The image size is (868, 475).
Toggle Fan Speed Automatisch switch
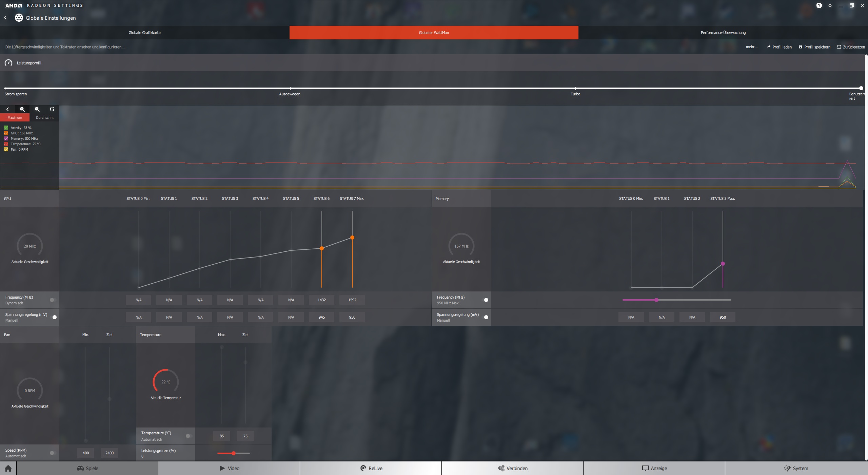pyautogui.click(x=53, y=453)
